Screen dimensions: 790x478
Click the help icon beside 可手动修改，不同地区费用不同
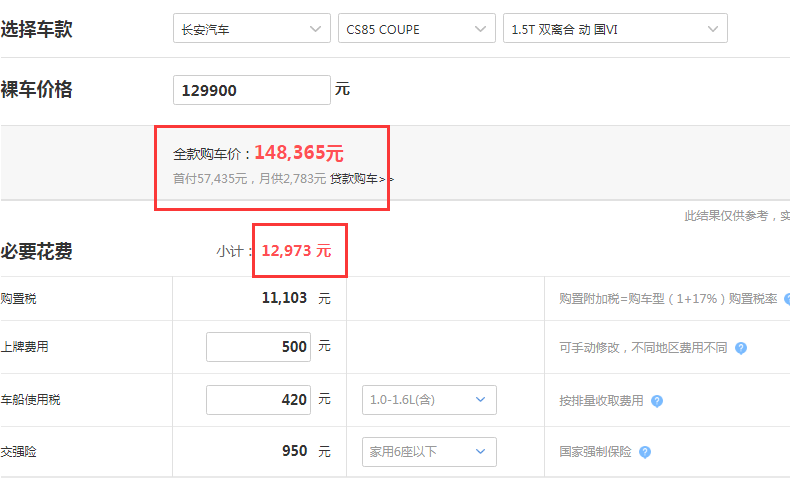point(741,348)
